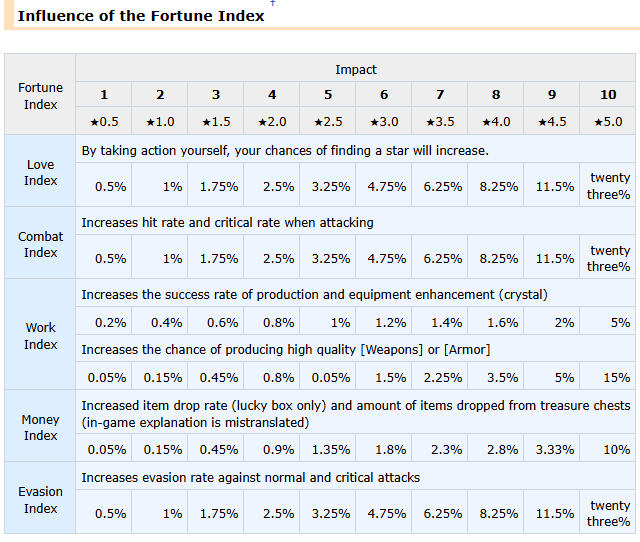The image size is (640, 542).
Task: Select the "Combat Index" row header
Action: pyautogui.click(x=41, y=244)
